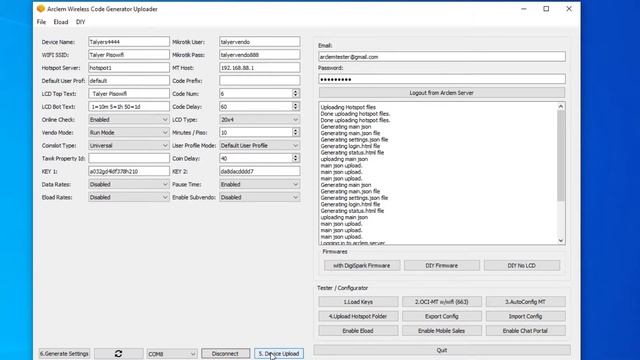Open the File menu

click(x=41, y=22)
